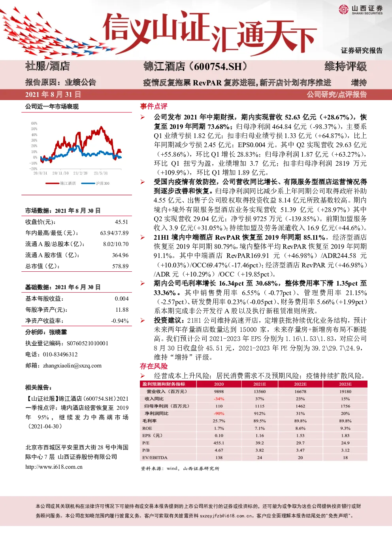Click the net assets per share 11.88

coord(122,310)
